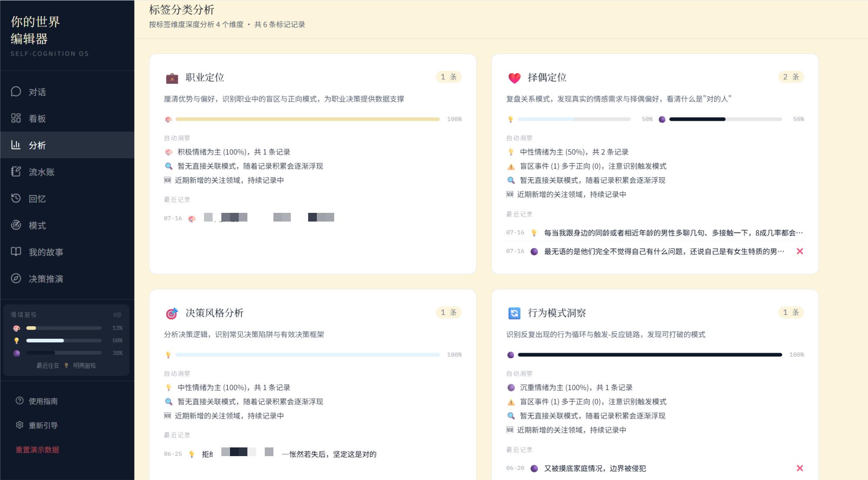
Task: Click the 情绪窗格 panel title
Action: point(23,314)
